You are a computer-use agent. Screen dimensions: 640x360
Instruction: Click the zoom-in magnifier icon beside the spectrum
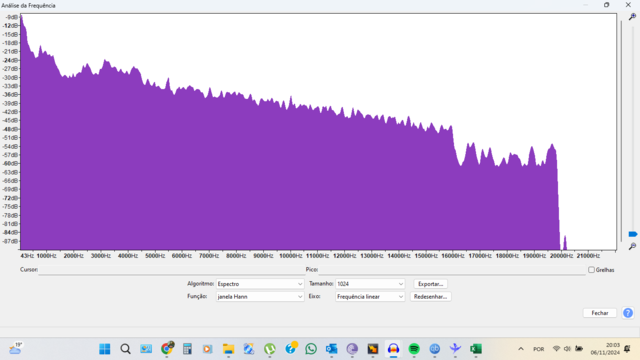coord(632,17)
